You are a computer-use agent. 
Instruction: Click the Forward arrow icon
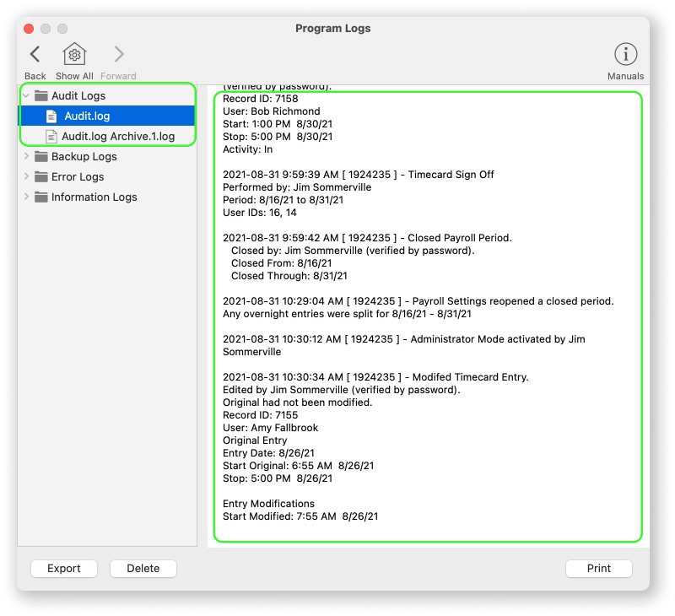pos(119,55)
